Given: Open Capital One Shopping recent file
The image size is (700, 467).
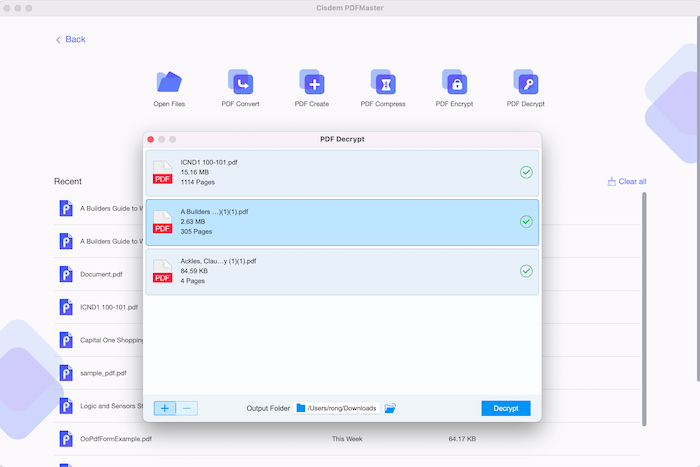Looking at the screenshot, I should click(112, 340).
